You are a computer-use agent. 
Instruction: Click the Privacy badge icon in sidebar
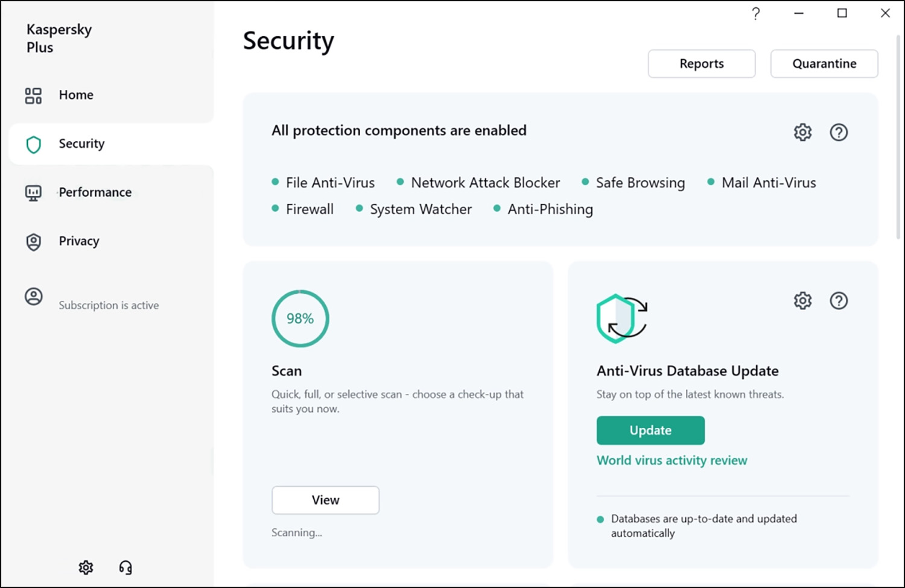click(34, 242)
